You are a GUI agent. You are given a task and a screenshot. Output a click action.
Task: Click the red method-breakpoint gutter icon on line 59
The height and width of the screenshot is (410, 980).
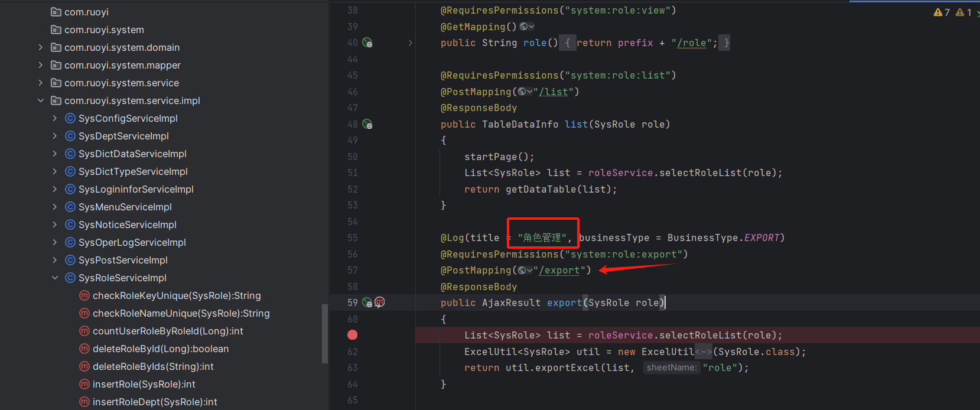pos(380,302)
